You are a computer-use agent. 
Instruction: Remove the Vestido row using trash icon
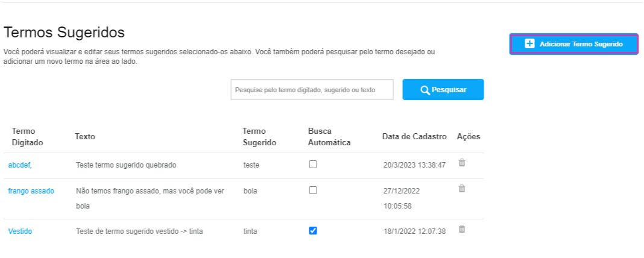pyautogui.click(x=462, y=229)
